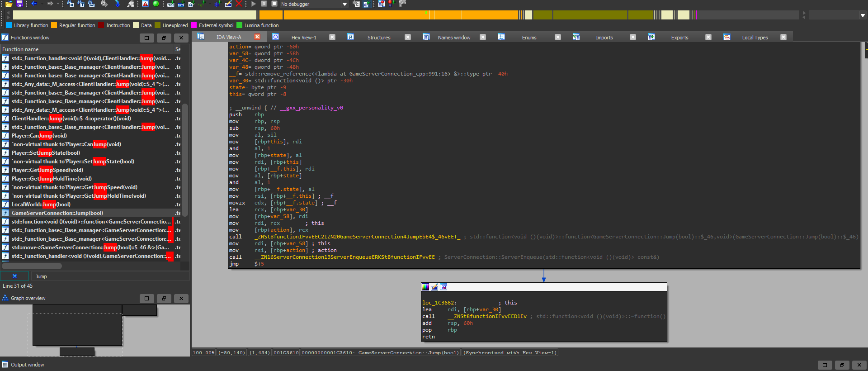Click the green circle toolbar icon
Screen dimensions: 868x371
[x=156, y=4]
